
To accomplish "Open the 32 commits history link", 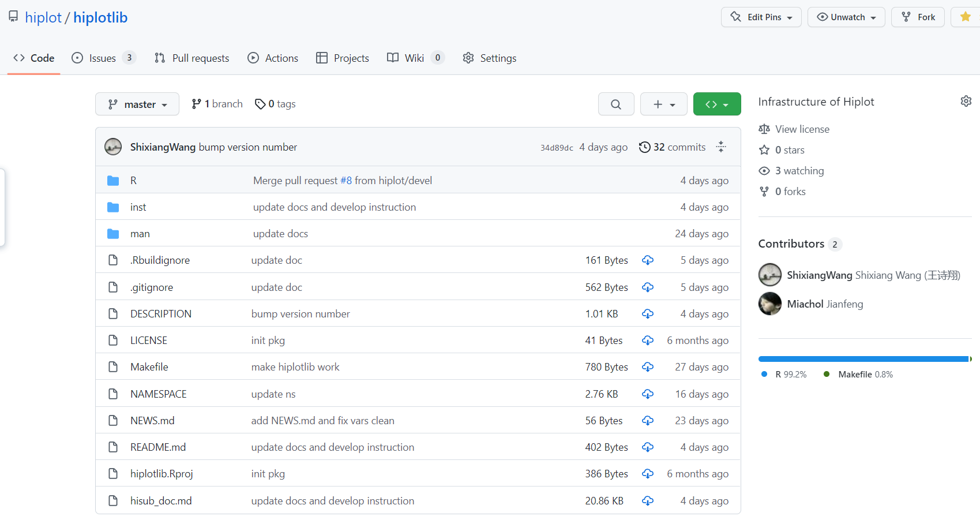I will (x=679, y=147).
